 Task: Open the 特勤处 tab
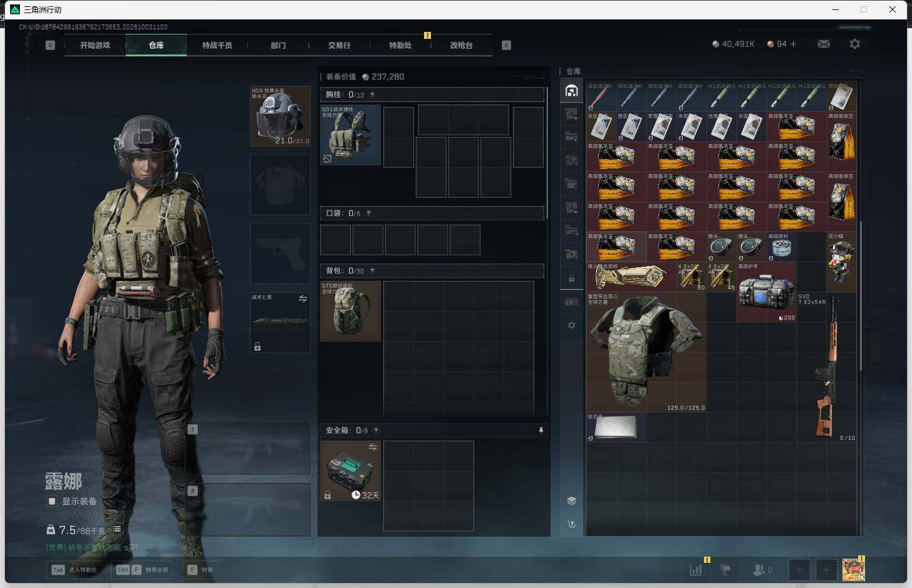pyautogui.click(x=400, y=45)
